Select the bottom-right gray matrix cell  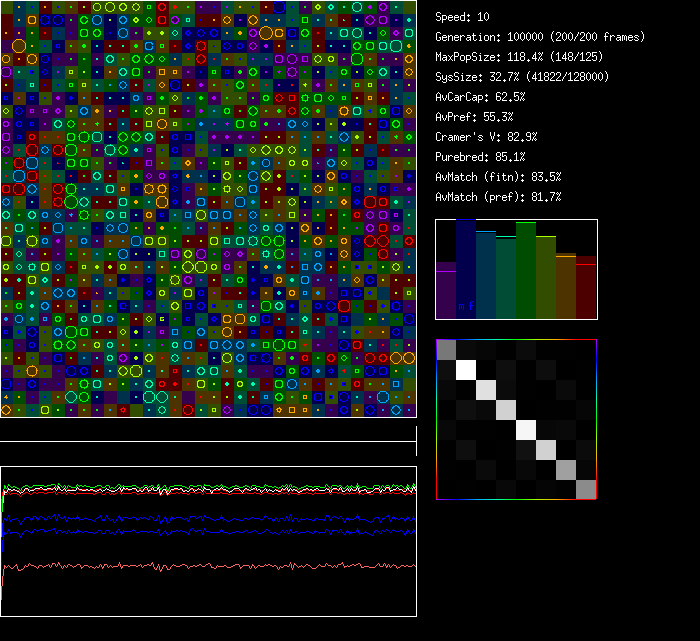[x=586, y=489]
